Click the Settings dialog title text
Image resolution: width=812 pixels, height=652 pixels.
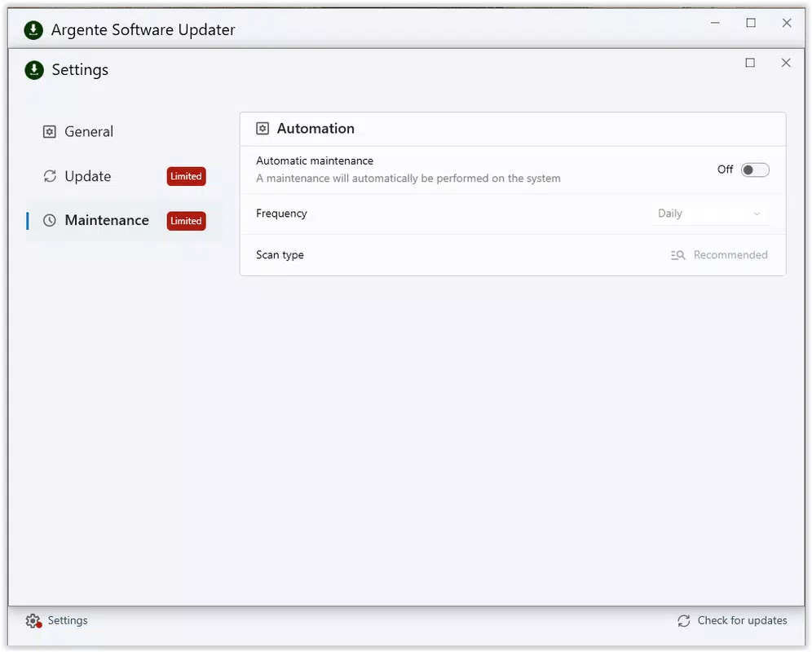tap(80, 70)
